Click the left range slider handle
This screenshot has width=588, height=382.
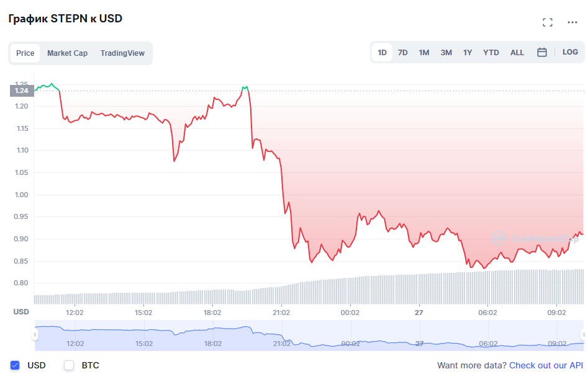[35, 335]
